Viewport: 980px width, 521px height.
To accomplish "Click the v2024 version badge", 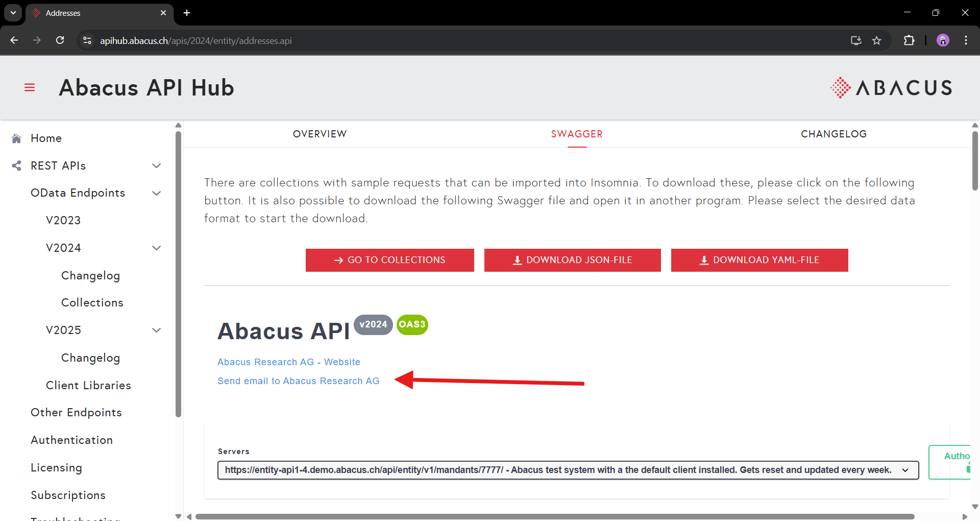I will pyautogui.click(x=373, y=325).
